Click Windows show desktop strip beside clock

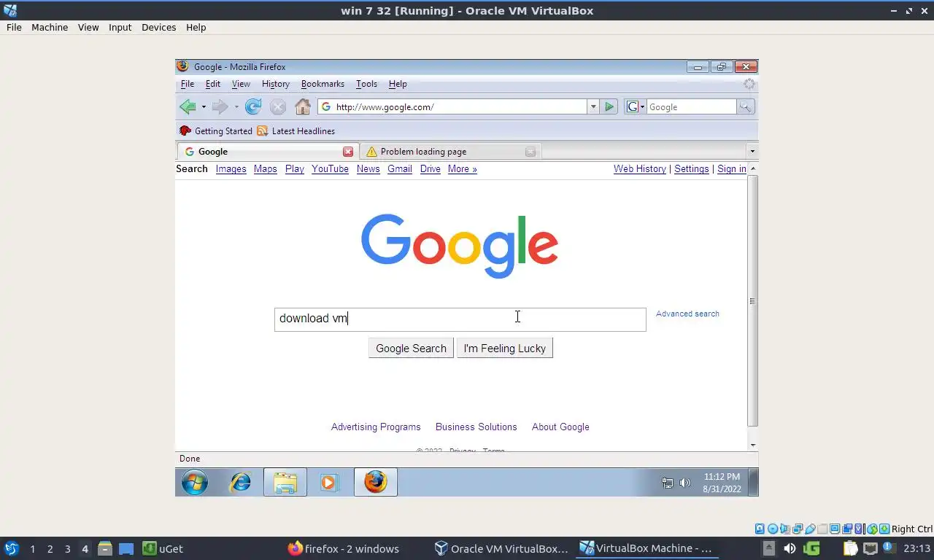pyautogui.click(x=754, y=482)
